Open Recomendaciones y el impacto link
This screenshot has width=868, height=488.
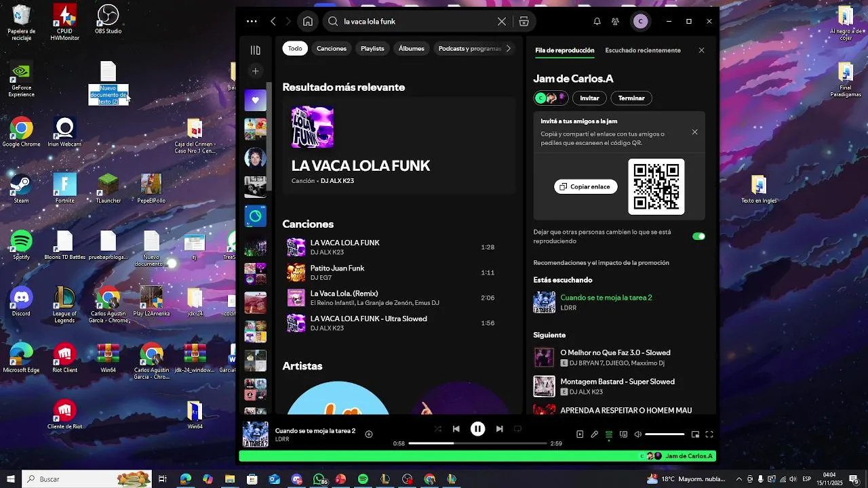(601, 263)
